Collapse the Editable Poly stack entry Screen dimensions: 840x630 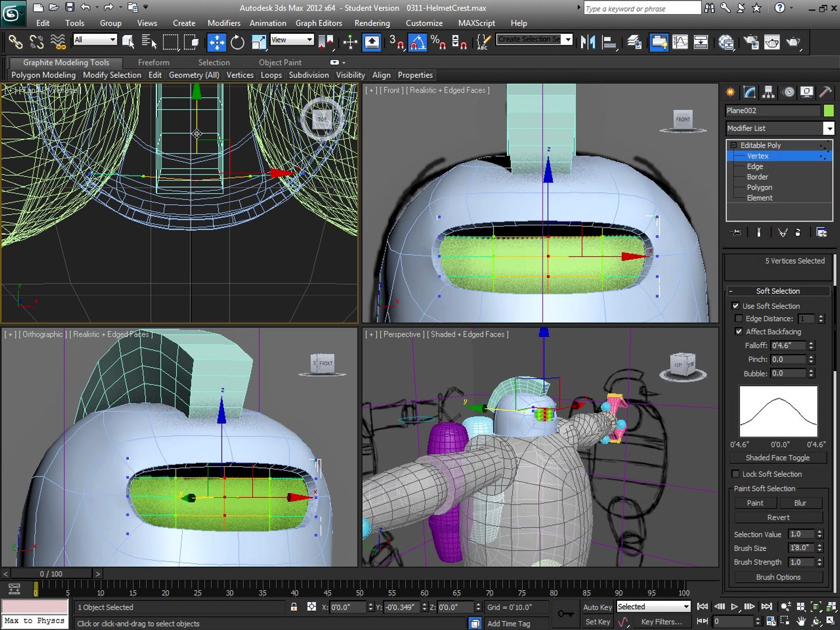pos(733,145)
